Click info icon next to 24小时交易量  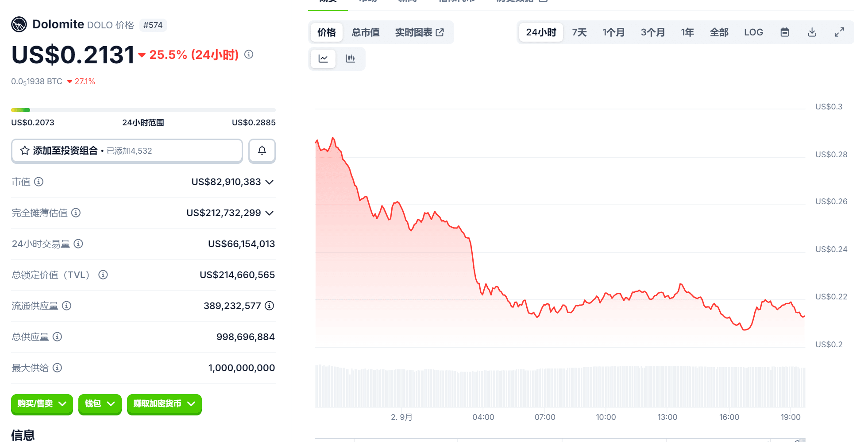pyautogui.click(x=78, y=244)
